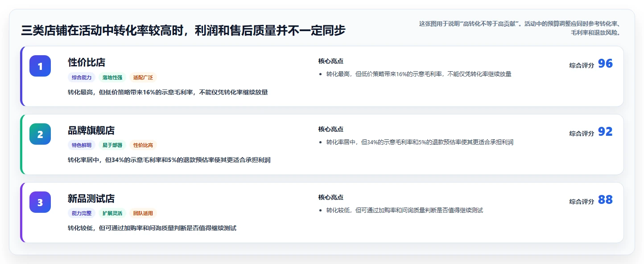This screenshot has height=264, width=644.
Task: Click the 落地性强 tag
Action: [x=112, y=77]
